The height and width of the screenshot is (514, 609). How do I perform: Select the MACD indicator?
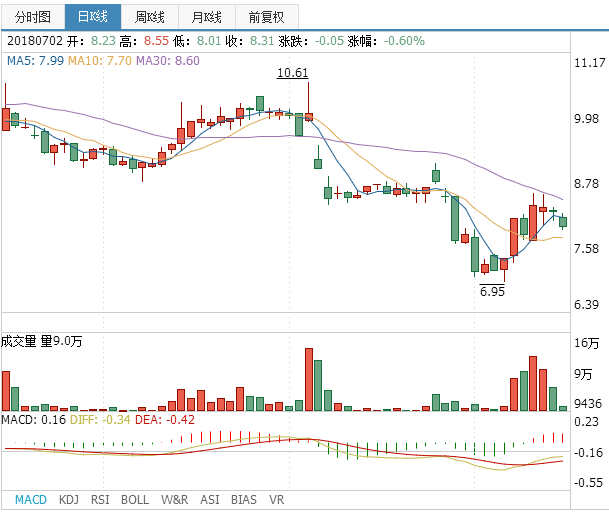point(31,500)
